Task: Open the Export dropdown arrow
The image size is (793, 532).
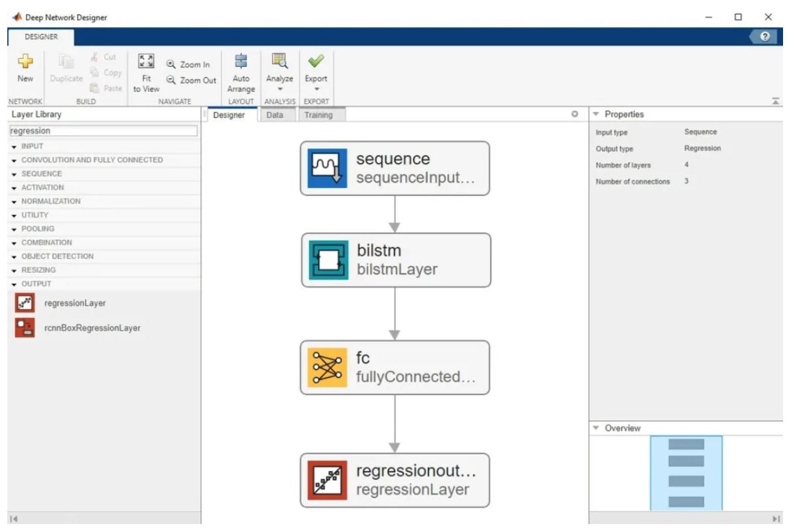Action: [316, 89]
